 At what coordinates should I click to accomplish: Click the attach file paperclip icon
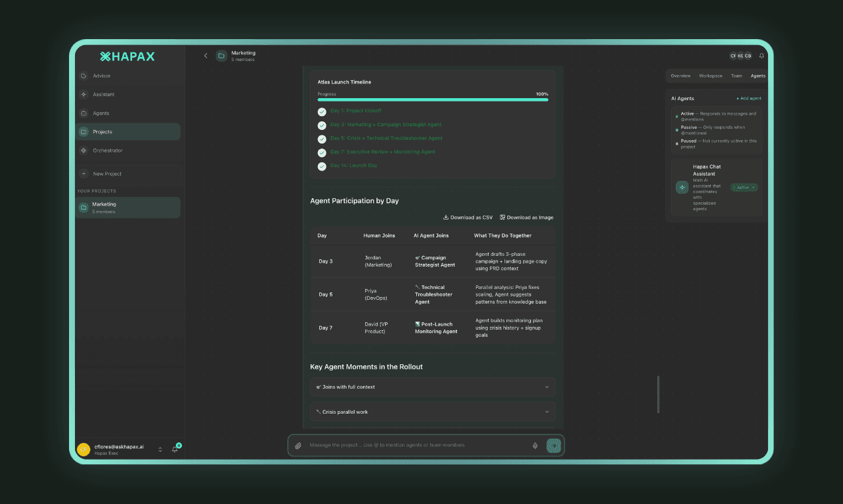[298, 446]
